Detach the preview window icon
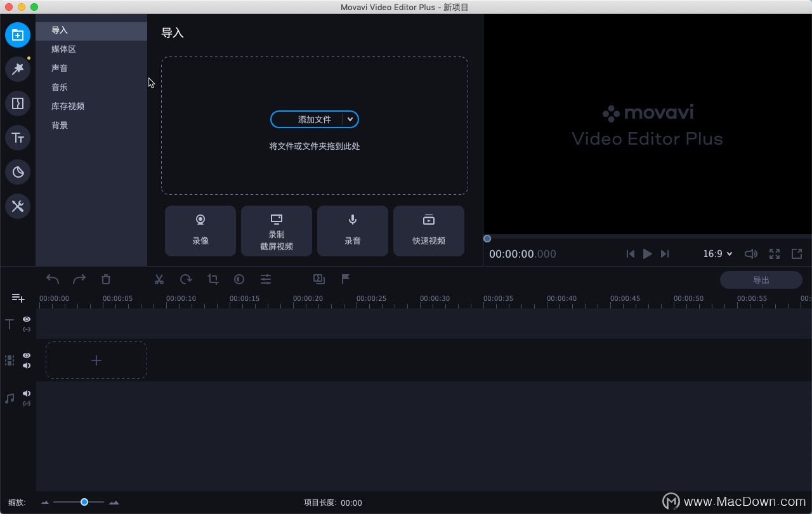The image size is (812, 514). click(x=797, y=254)
